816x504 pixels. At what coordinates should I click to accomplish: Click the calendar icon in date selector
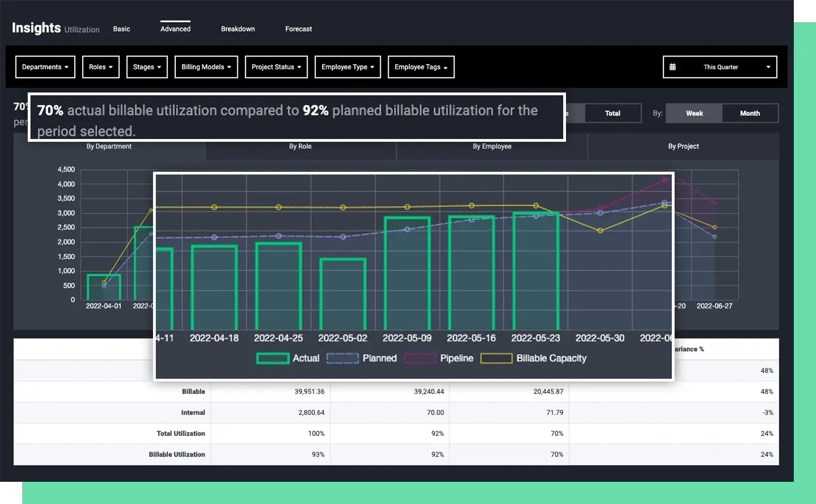coord(672,67)
